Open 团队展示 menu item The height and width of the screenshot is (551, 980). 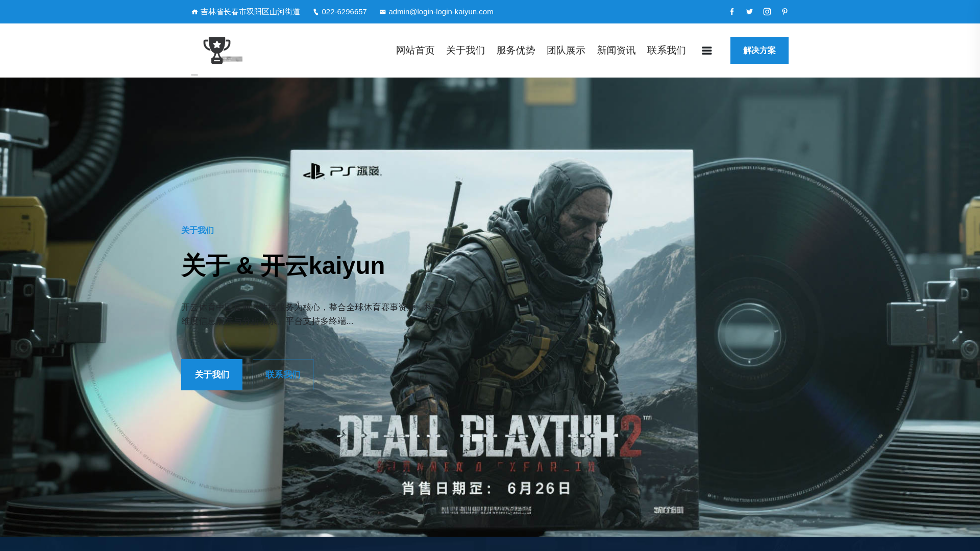click(x=566, y=51)
